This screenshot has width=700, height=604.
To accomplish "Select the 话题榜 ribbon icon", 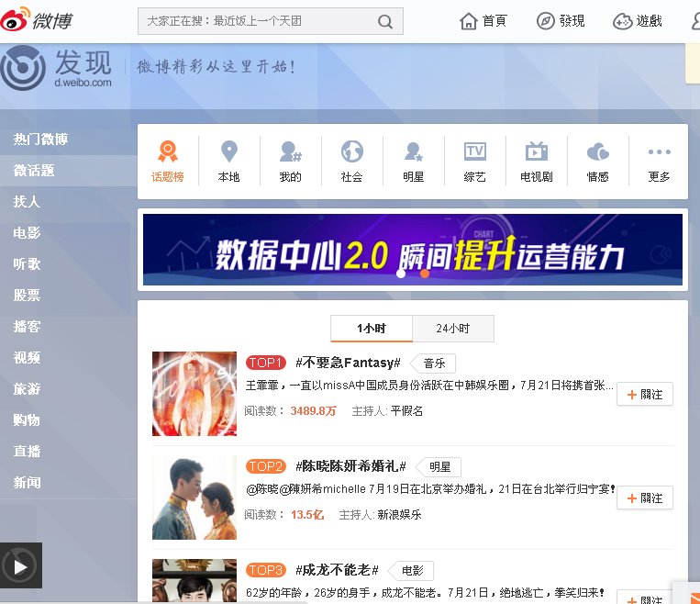I will [168, 151].
